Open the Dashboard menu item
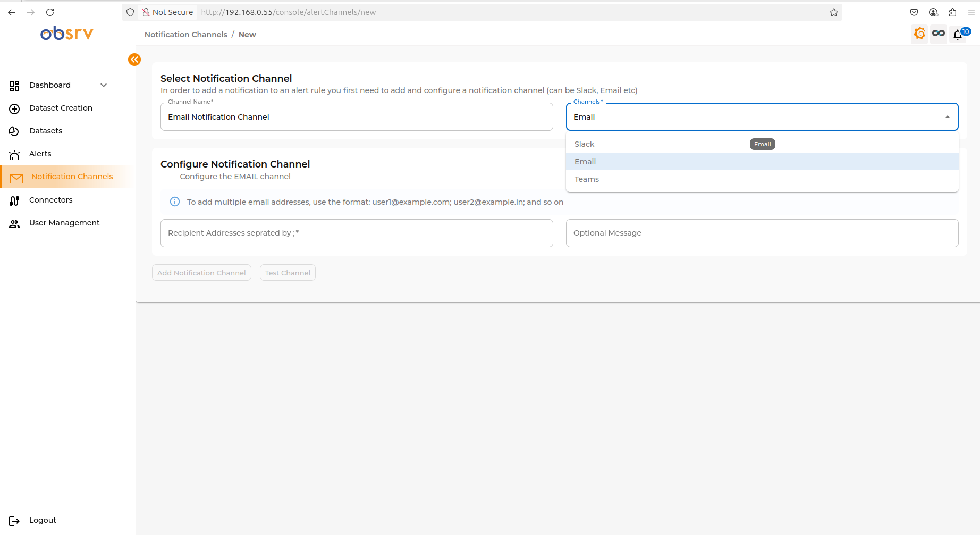This screenshot has width=980, height=535. 50,85
